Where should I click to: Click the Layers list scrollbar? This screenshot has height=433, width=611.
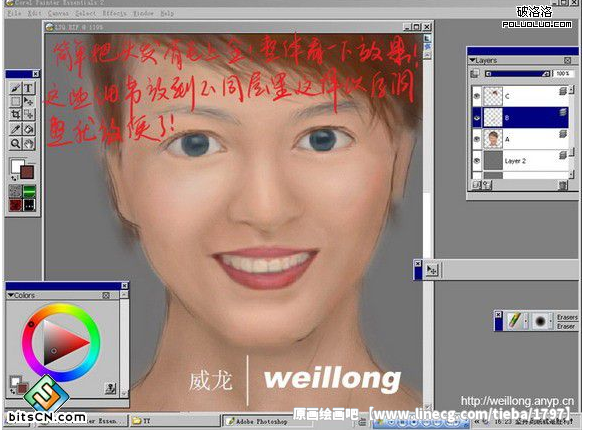[x=572, y=133]
